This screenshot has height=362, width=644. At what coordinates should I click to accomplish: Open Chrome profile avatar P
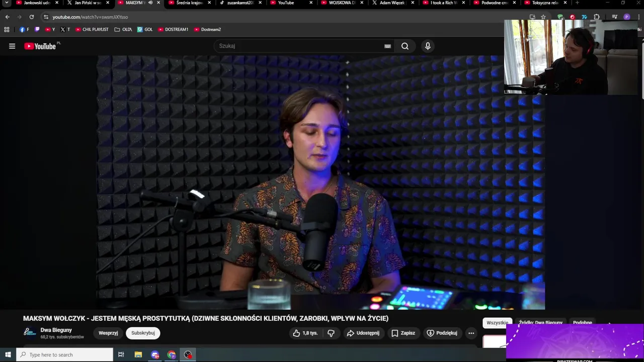click(626, 17)
